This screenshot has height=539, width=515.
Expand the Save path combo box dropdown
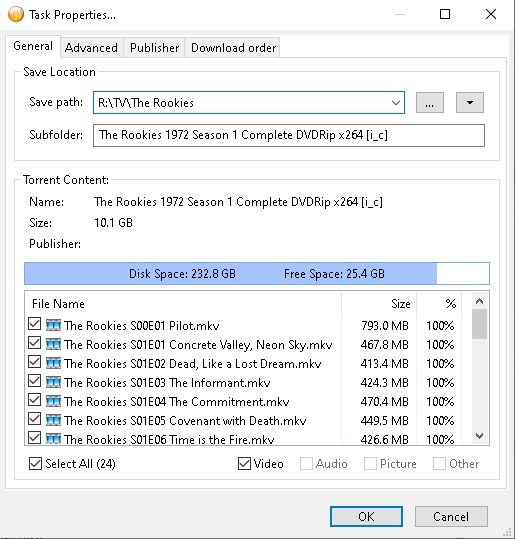point(396,102)
